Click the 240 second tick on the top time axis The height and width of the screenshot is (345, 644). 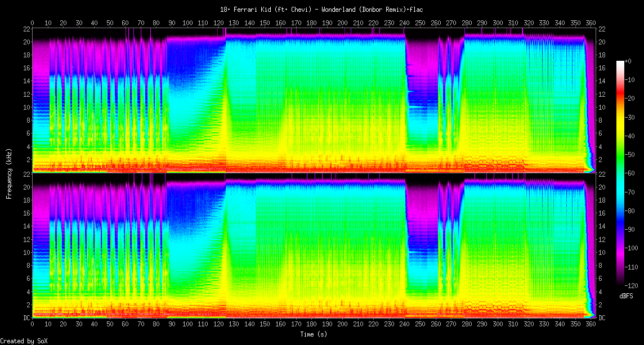[x=404, y=23]
